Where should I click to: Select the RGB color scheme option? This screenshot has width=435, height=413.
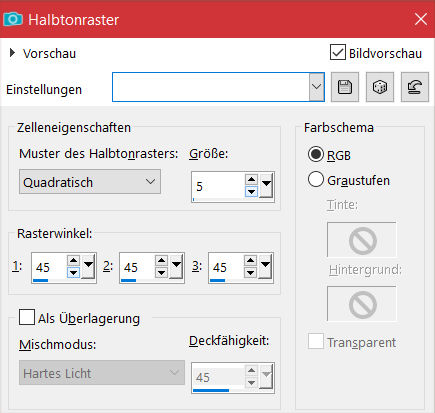[x=316, y=154]
